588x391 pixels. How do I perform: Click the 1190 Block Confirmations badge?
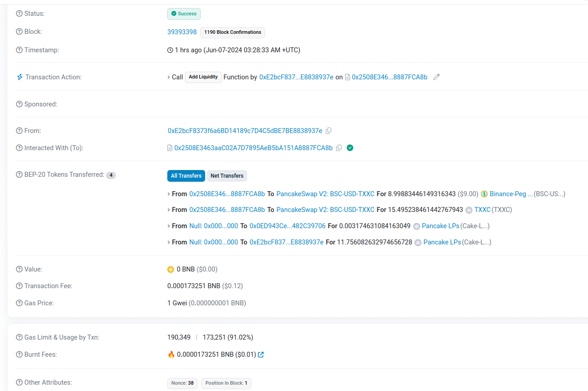point(233,32)
